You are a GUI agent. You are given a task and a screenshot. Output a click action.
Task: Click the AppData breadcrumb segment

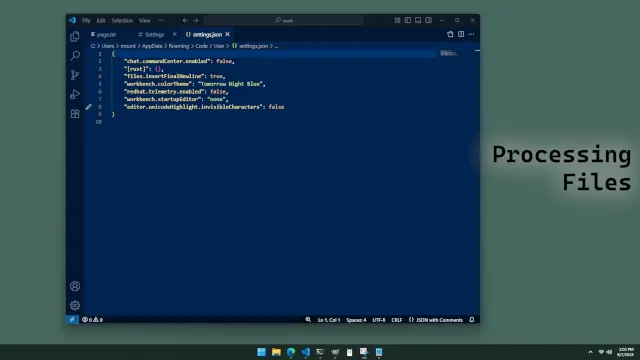(x=152, y=46)
